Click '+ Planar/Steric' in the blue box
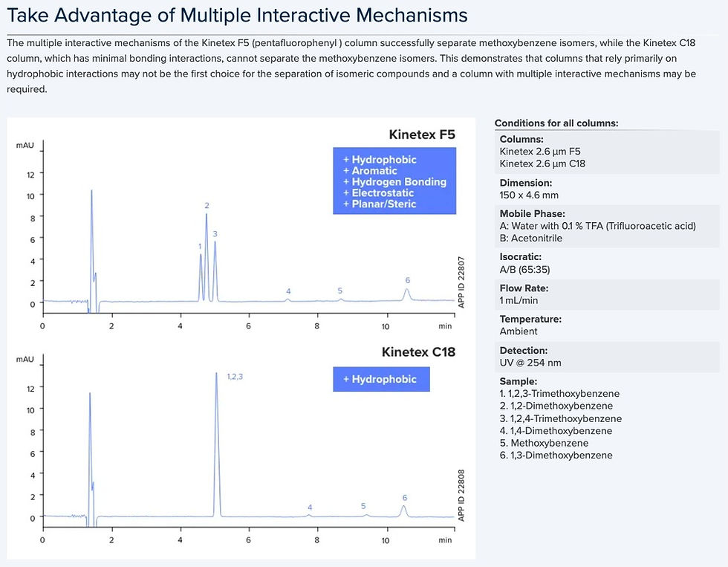 pyautogui.click(x=380, y=204)
